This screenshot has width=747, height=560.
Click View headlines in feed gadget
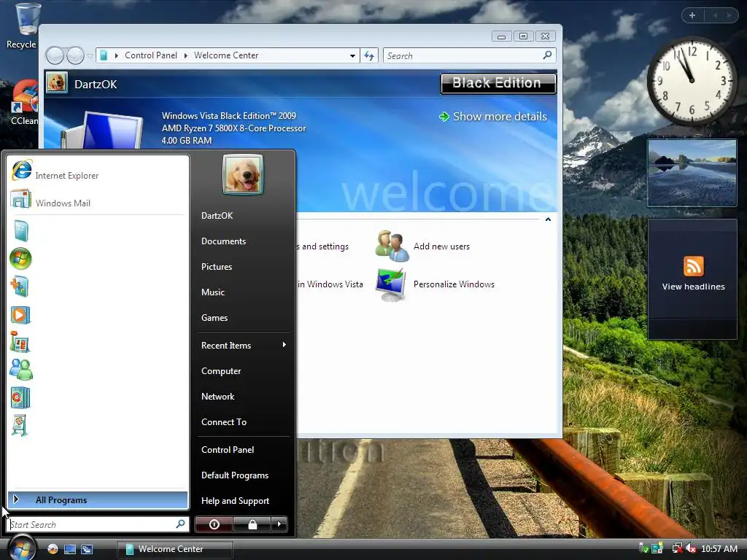(693, 287)
